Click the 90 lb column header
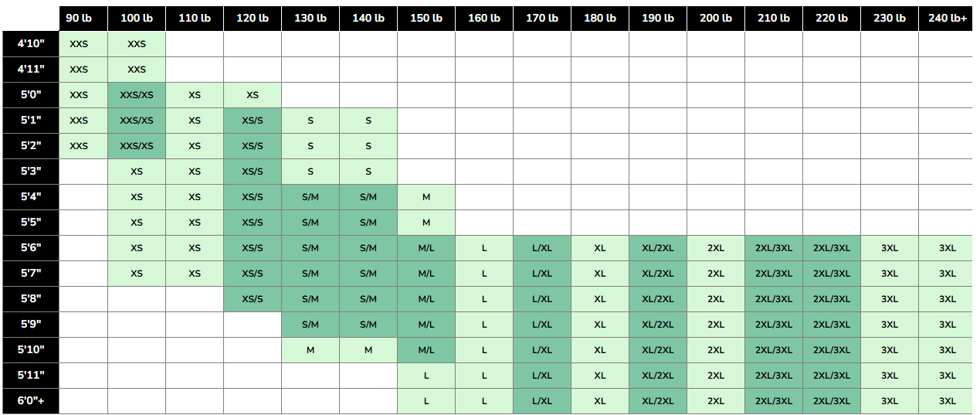Viewport: 980px width, 415px height. coord(79,18)
